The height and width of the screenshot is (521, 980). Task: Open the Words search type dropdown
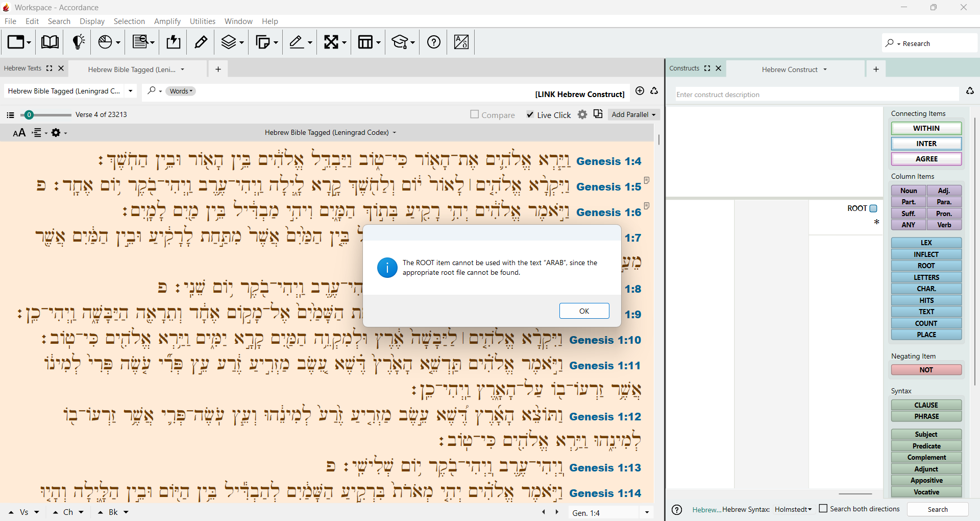point(181,91)
